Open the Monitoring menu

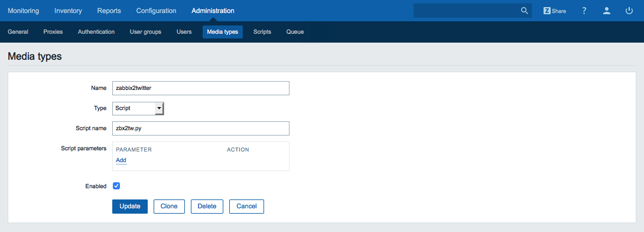24,11
